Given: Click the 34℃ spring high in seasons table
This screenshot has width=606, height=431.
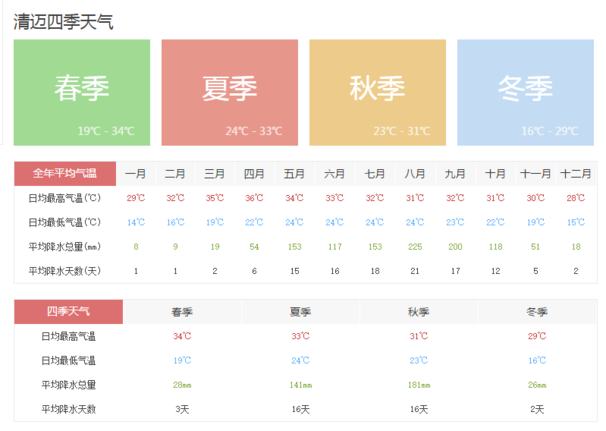Looking at the screenshot, I should point(182,336).
